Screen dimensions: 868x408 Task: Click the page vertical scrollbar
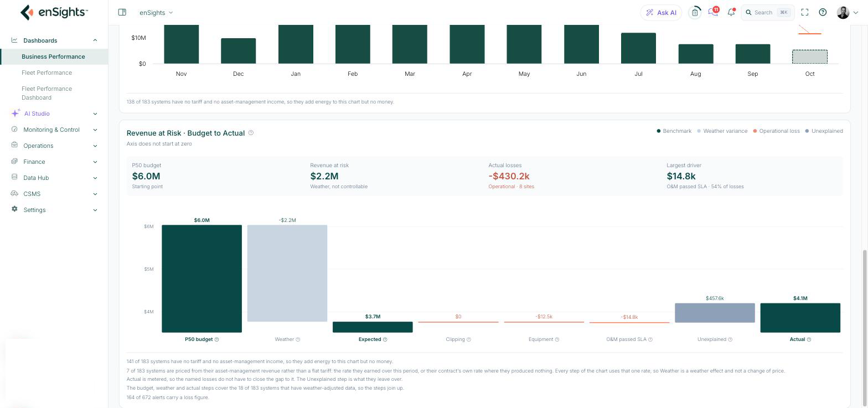tap(865, 327)
